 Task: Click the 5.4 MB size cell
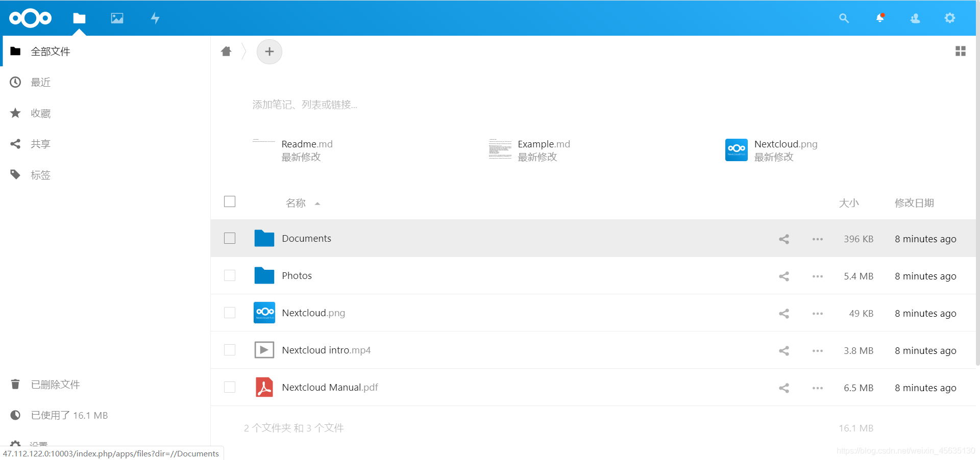coord(859,276)
